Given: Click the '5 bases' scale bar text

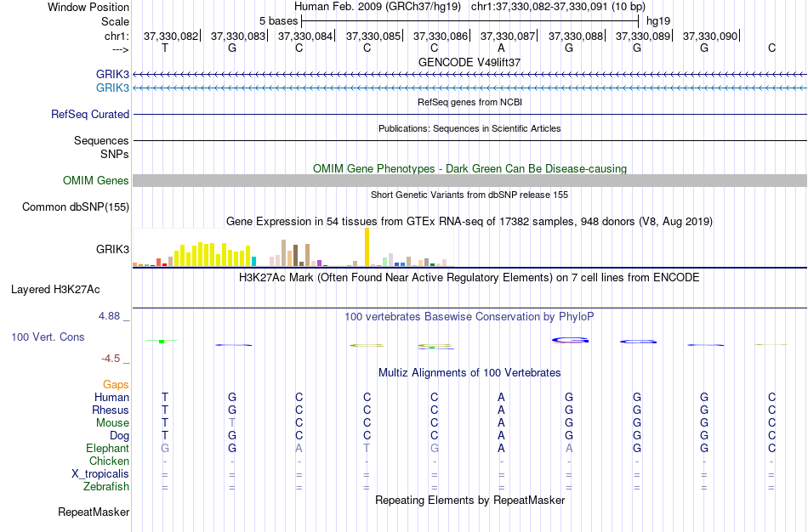Looking at the screenshot, I should (x=278, y=21).
